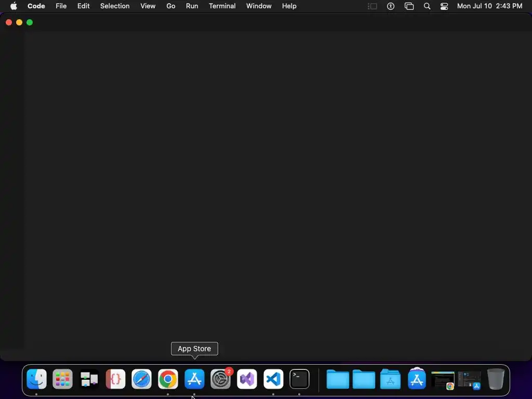This screenshot has width=532, height=399.
Task: Close the Code window with the red button
Action: coord(9,22)
